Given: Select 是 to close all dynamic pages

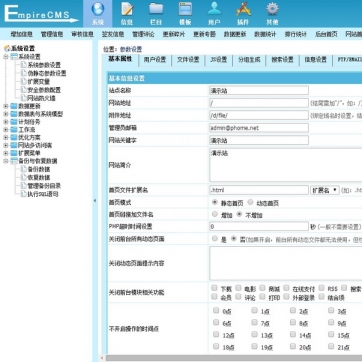Looking at the screenshot, I should click(215, 239).
